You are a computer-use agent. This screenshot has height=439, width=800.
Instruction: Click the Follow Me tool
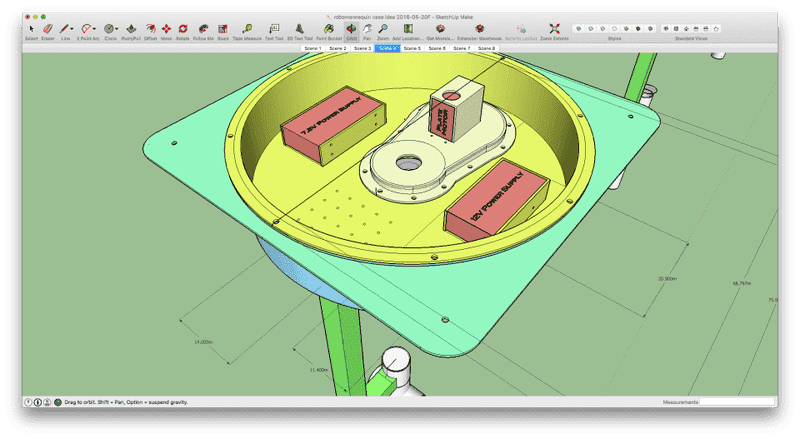[204, 29]
